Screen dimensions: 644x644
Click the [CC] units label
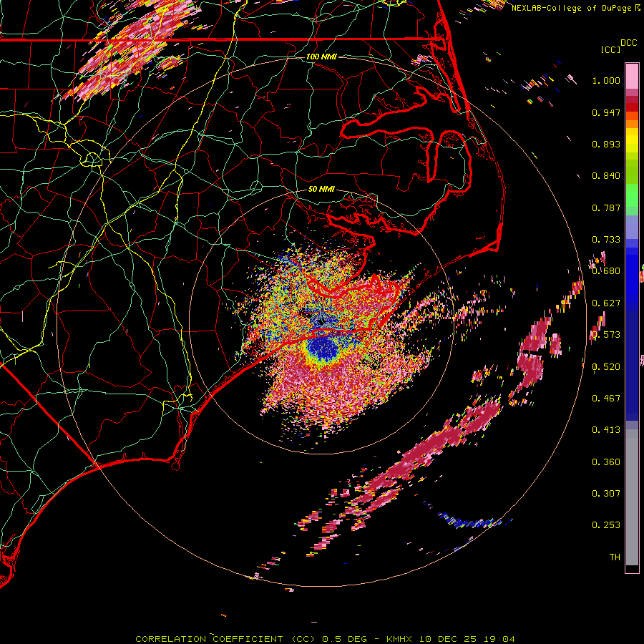click(x=610, y=49)
